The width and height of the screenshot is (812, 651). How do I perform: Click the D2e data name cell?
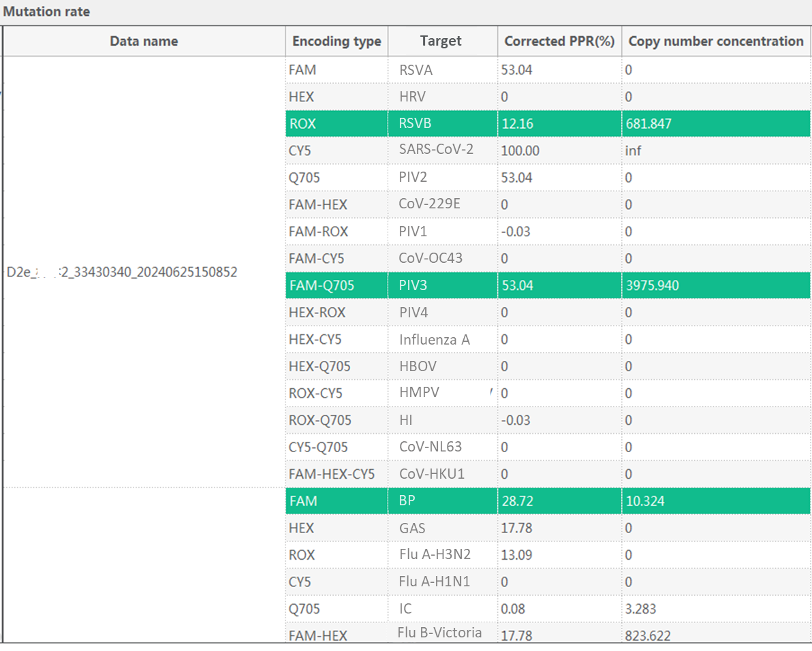tap(123, 272)
